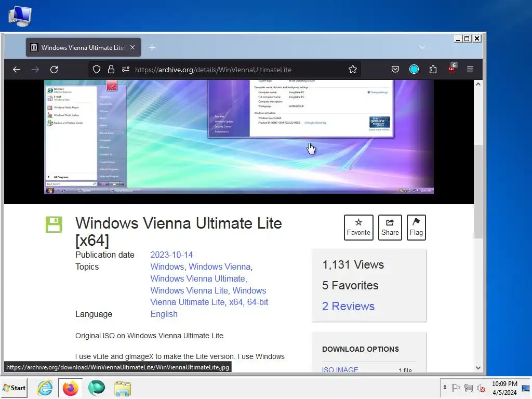Reload the current page
532x399 pixels.
(x=54, y=70)
